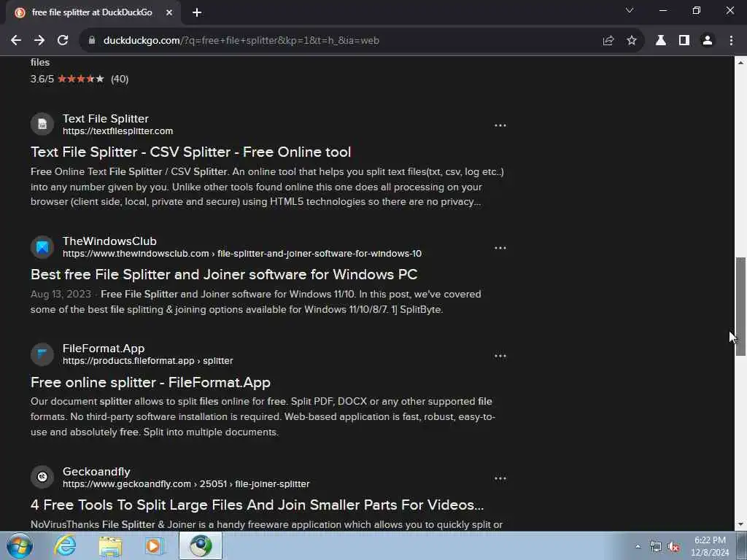Open the tab search chevron
The width and height of the screenshot is (747, 560).
(x=630, y=10)
